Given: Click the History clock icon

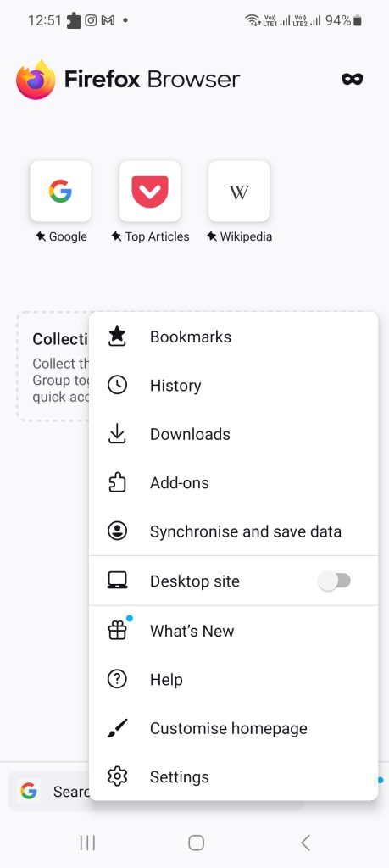Looking at the screenshot, I should [117, 386].
